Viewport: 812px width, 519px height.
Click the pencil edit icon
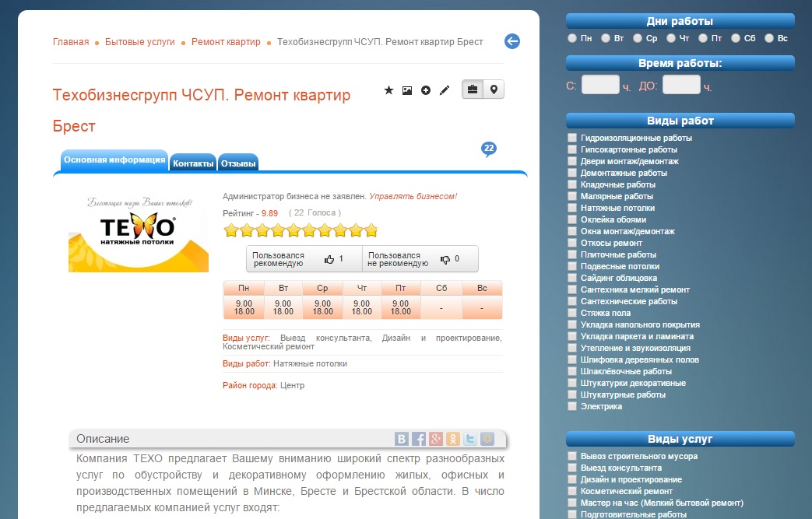pyautogui.click(x=445, y=90)
